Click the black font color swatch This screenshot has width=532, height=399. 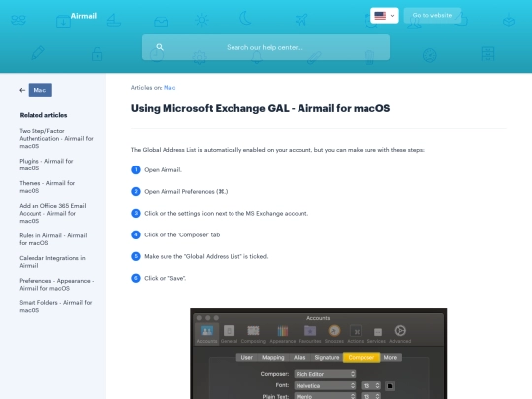pyautogui.click(x=390, y=386)
